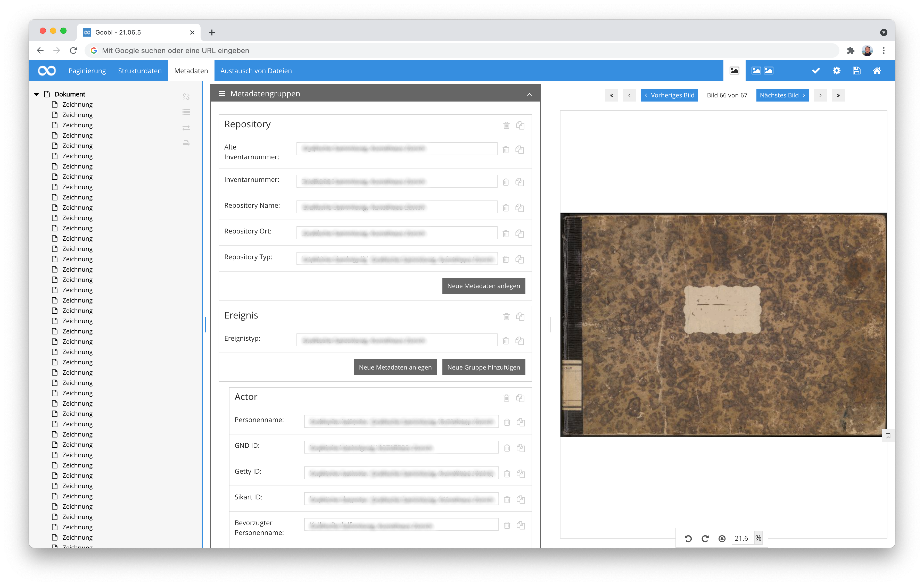Viewport: 924px width, 586px height.
Task: Open the settings gear icon
Action: [837, 71]
